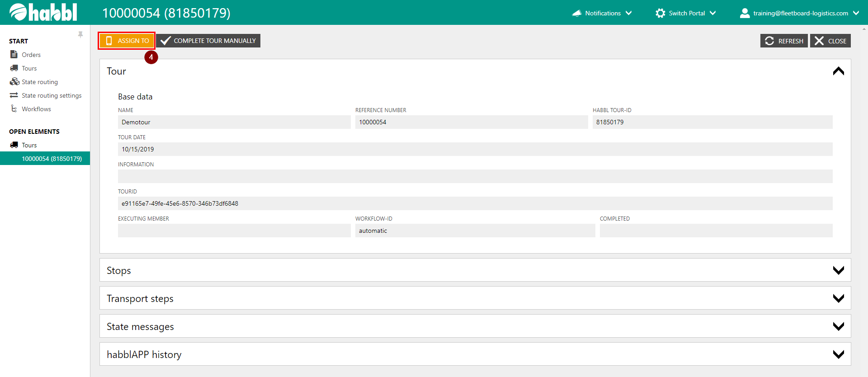Click the State routing settings arrows icon

point(14,95)
